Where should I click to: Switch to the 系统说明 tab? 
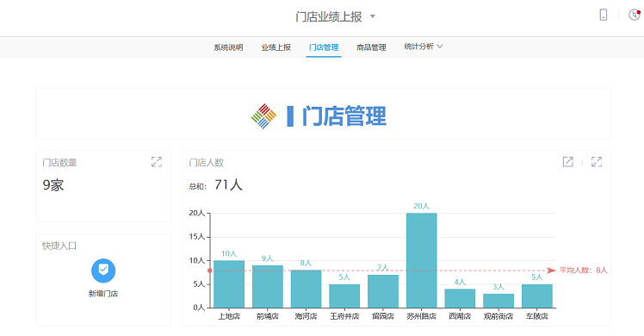[x=228, y=47]
